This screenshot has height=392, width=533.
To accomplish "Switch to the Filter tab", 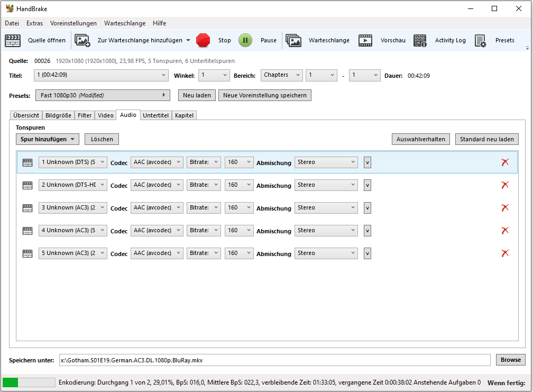I will [x=85, y=115].
